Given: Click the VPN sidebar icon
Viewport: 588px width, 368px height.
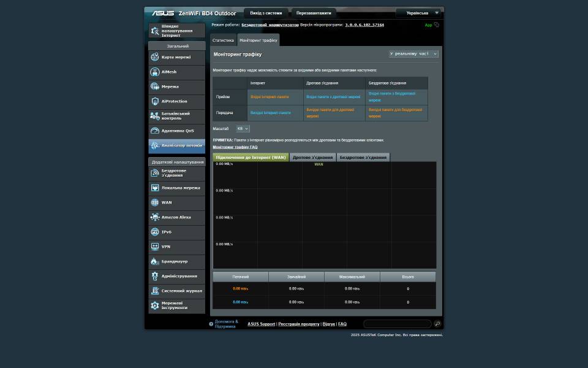Looking at the screenshot, I should [x=155, y=247].
